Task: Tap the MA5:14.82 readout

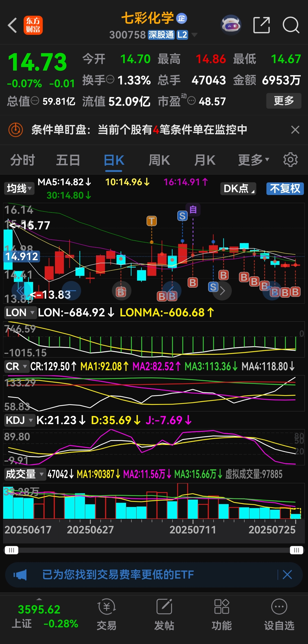Action: click(64, 182)
